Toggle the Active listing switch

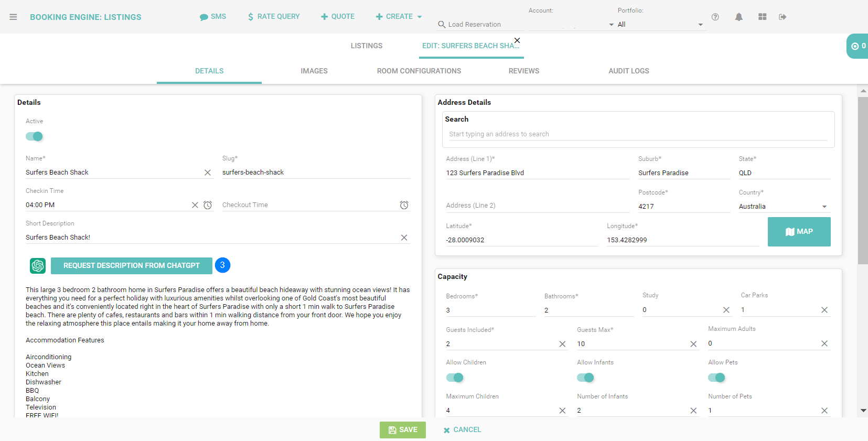pos(34,136)
